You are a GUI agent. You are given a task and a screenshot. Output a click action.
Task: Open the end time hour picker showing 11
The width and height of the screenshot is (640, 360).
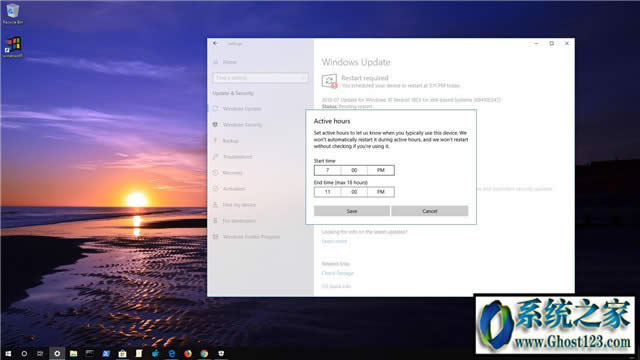click(327, 192)
